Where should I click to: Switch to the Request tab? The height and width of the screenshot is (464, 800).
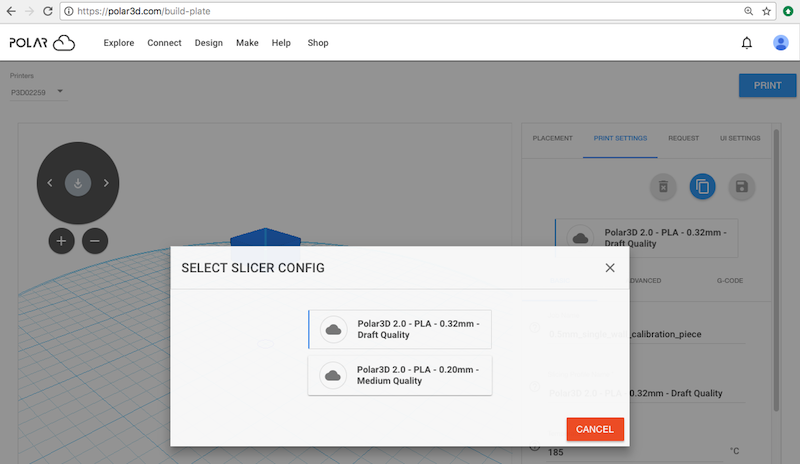click(x=684, y=138)
